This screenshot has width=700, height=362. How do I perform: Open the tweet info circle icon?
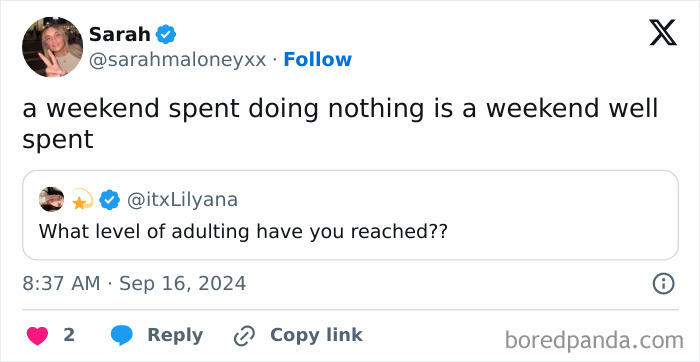(x=663, y=284)
